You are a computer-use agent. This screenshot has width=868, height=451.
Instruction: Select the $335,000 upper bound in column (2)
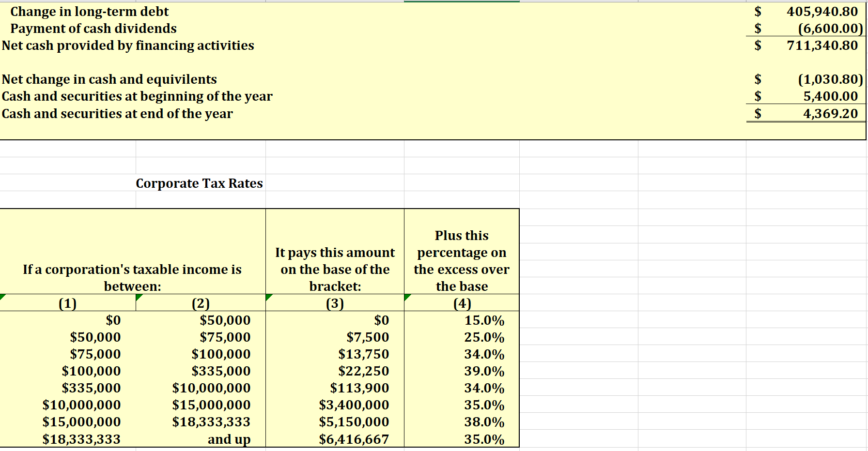221,371
